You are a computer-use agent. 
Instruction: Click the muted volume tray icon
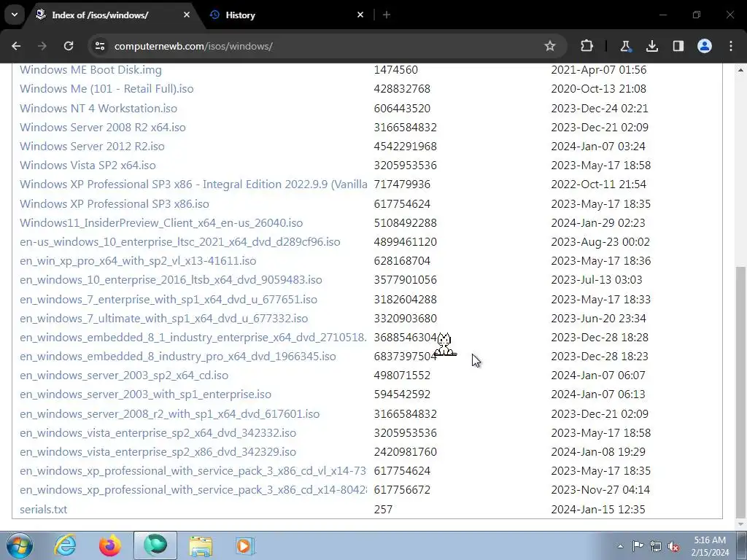pos(673,547)
